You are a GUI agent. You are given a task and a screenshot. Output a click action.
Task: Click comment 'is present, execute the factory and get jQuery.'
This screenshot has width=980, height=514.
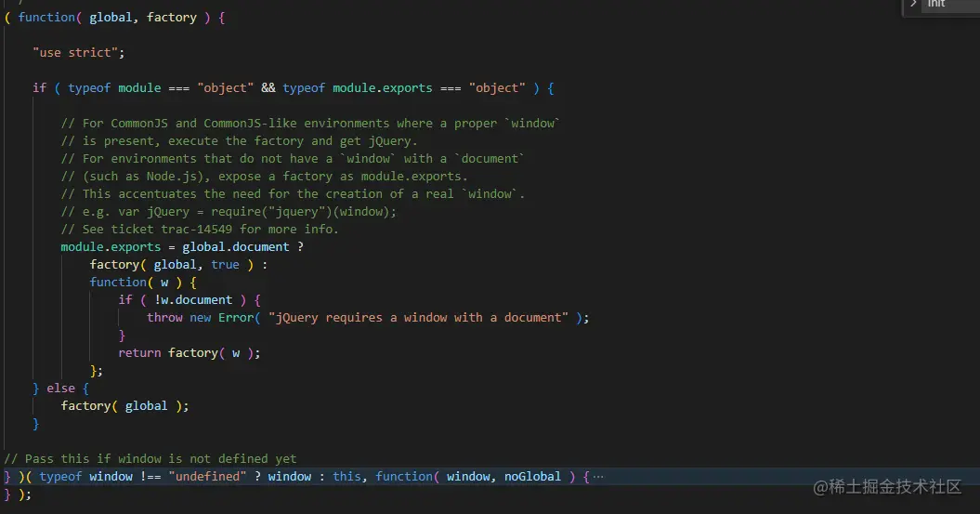pyautogui.click(x=240, y=140)
